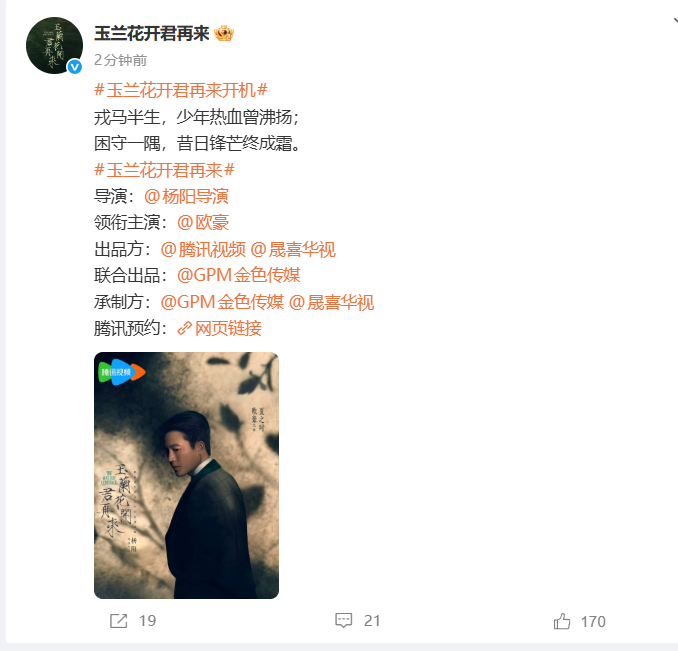678x651 pixels.
Task: Open hashtag #玉兰花开君再来#
Action: [164, 170]
